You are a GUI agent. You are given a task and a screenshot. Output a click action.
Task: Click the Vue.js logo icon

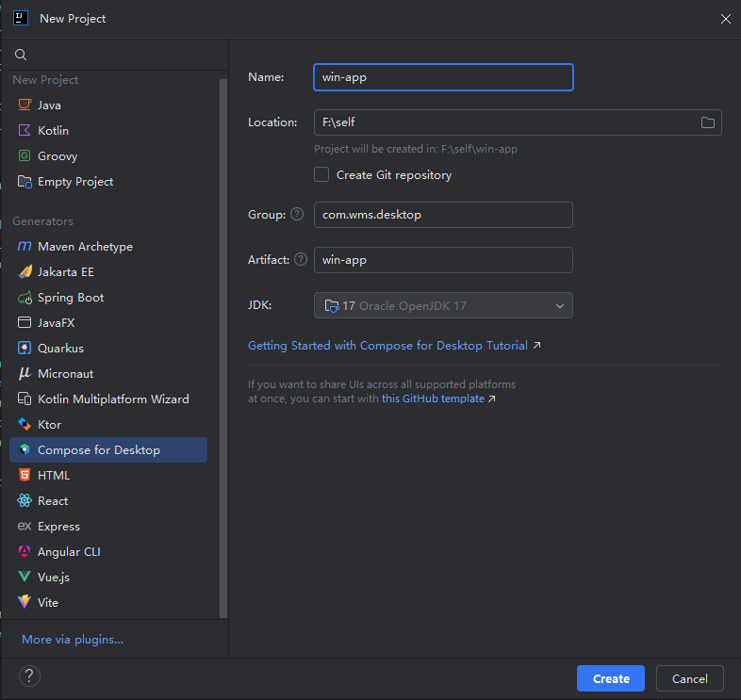[25, 578]
